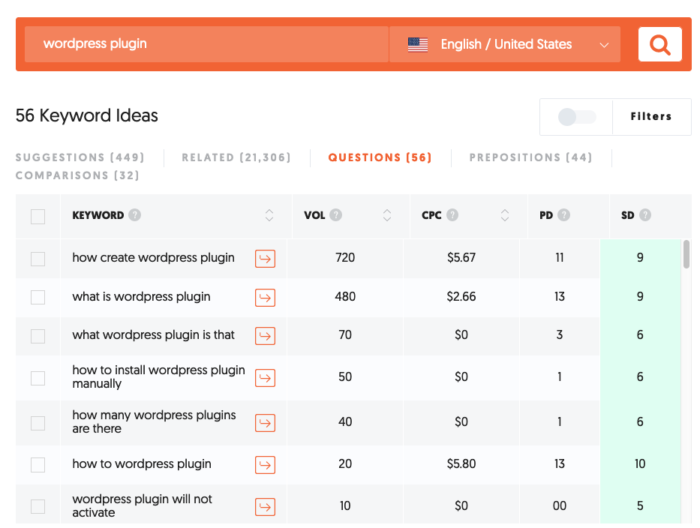Click the keyword 'how to wordpress plugin'

click(x=142, y=464)
